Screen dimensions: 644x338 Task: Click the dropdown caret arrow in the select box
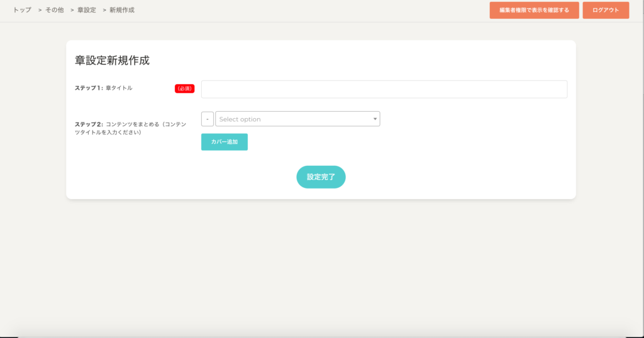click(375, 119)
